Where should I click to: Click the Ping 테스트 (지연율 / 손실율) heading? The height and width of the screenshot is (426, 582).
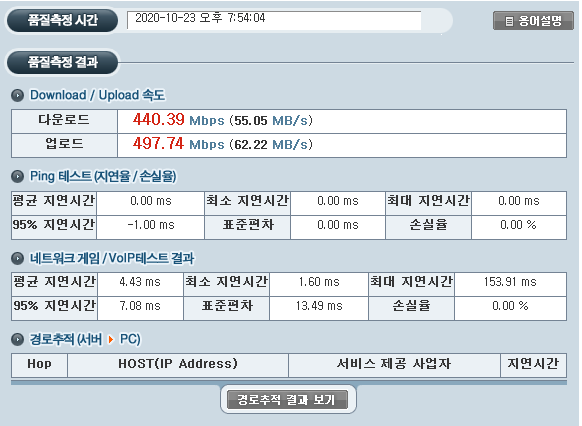[x=103, y=176]
